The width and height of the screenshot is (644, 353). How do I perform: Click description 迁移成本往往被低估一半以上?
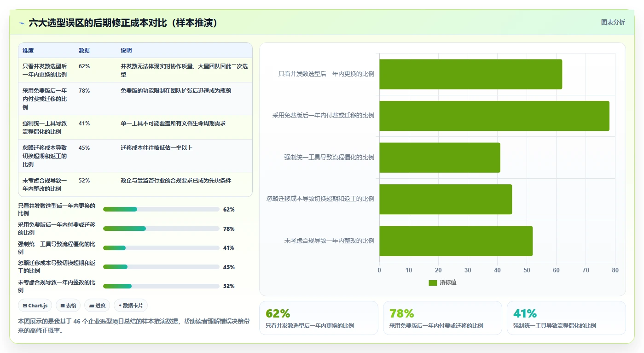coord(157,148)
